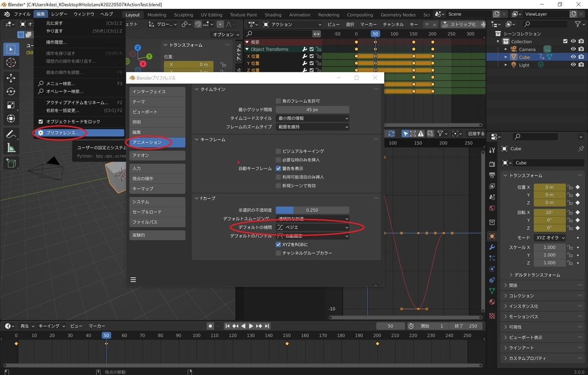Choose 操作履歴... from the 編集 menu
This screenshot has width=588, height=375.
[79, 42]
